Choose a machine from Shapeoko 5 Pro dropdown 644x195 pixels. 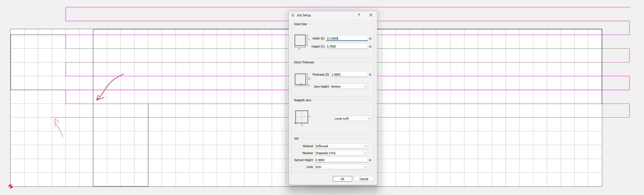tap(341, 153)
